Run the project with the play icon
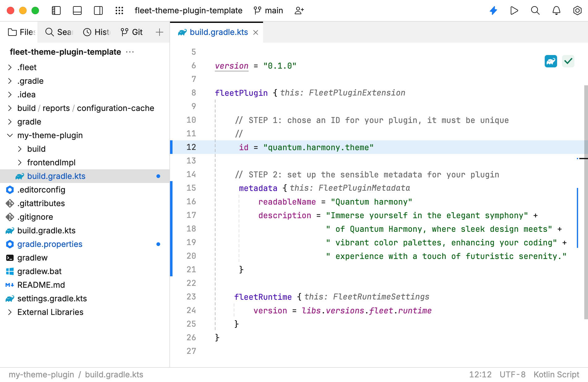 (x=514, y=10)
